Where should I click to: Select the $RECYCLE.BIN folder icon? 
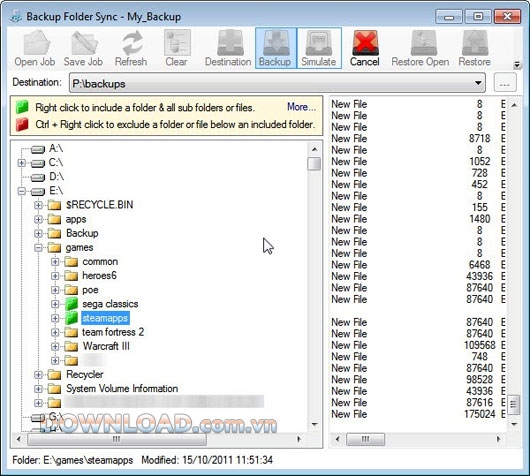[x=54, y=205]
